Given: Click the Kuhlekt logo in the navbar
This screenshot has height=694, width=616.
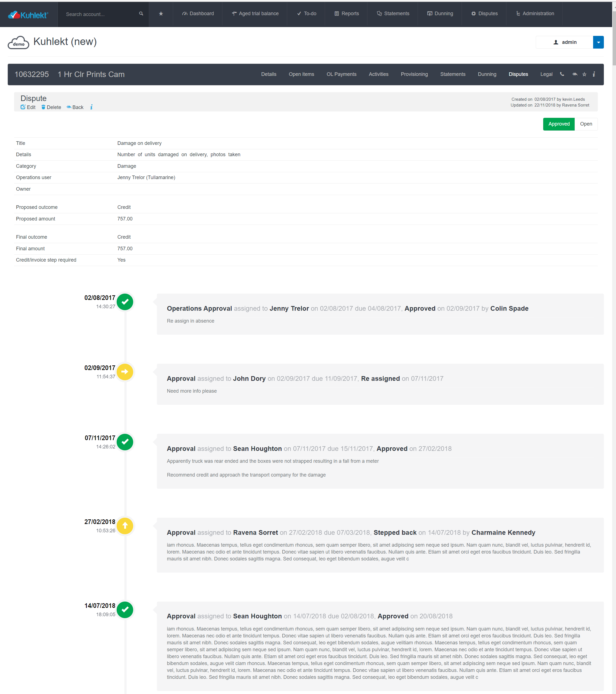Looking at the screenshot, I should 28,15.
